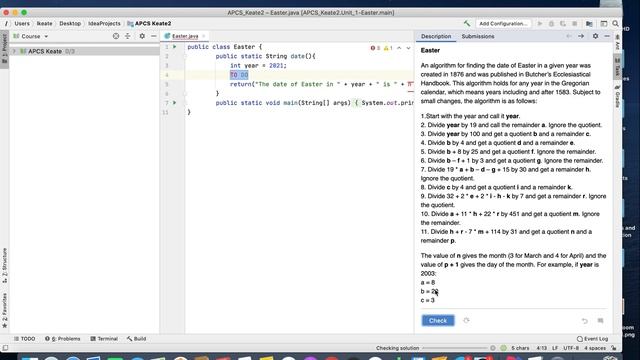Click the expand/collapse all icon in Course panel
Viewport: 640px width, 360px height.
(x=127, y=36)
